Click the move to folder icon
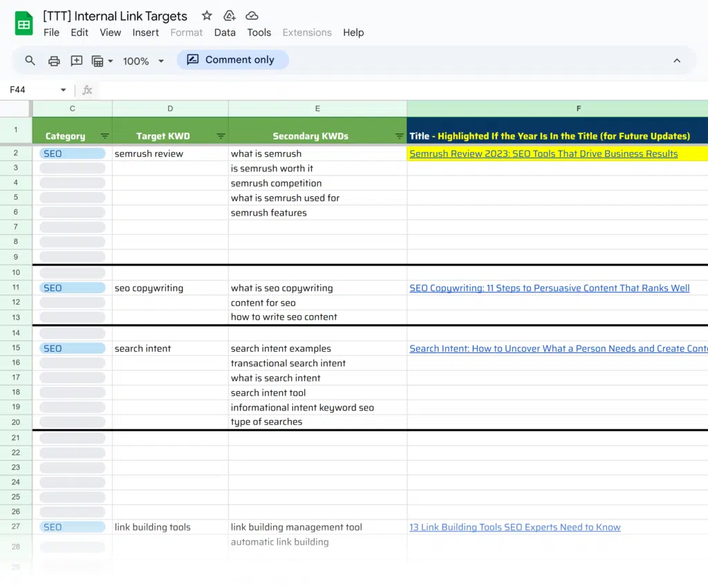Image resolution: width=708 pixels, height=588 pixels. (x=229, y=16)
